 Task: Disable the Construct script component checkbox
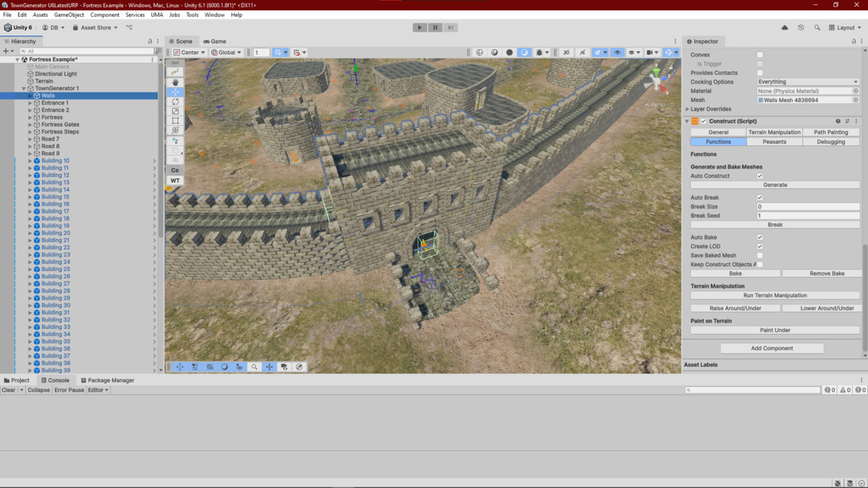(703, 121)
